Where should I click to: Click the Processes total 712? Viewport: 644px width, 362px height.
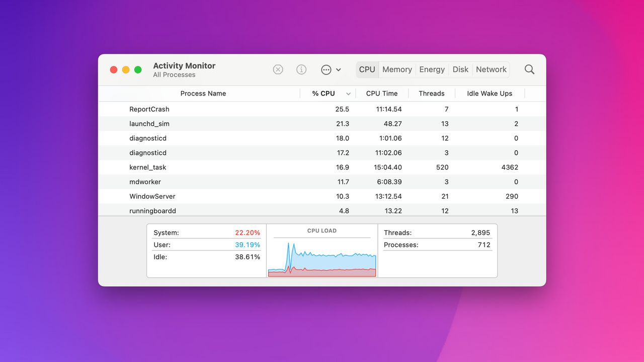[484, 245]
